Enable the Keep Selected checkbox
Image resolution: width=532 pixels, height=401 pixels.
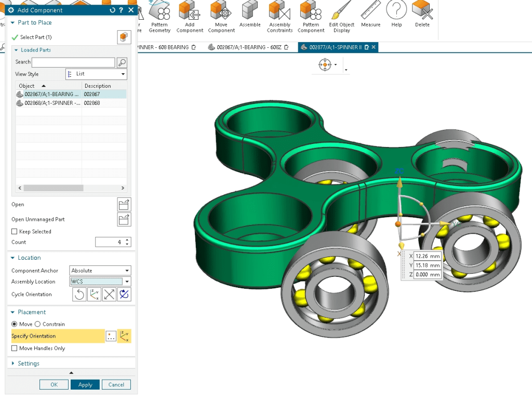[15, 232]
